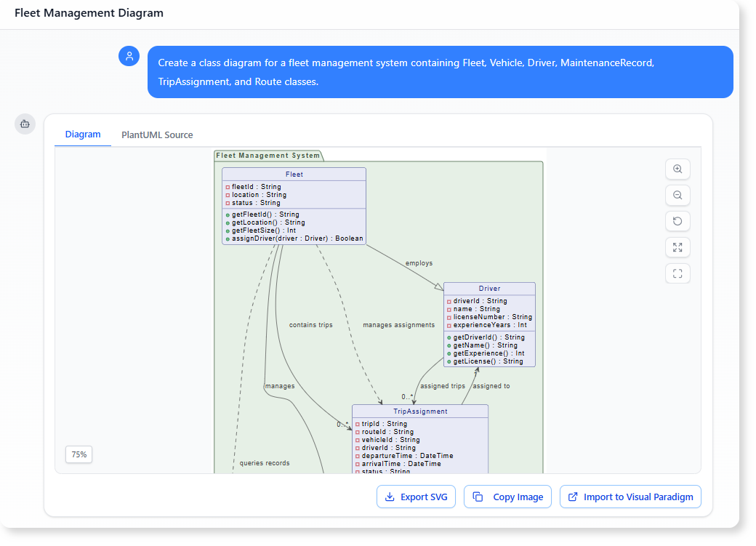
Task: Click the Export SVG button
Action: click(416, 497)
